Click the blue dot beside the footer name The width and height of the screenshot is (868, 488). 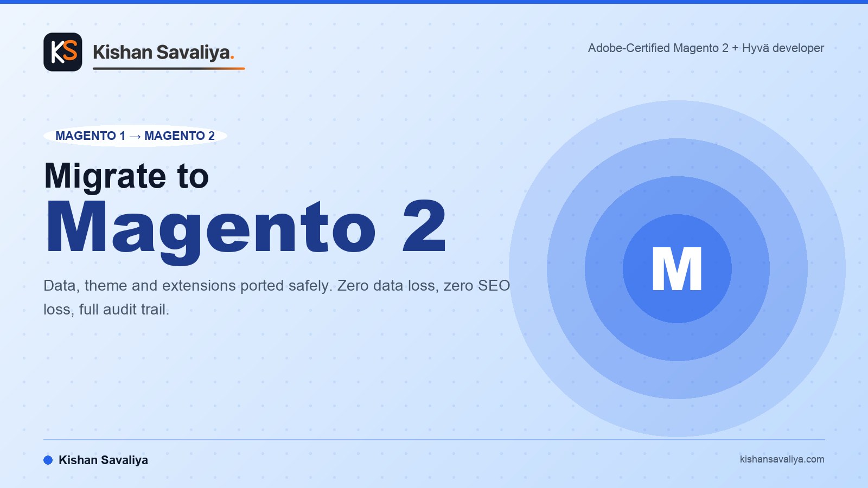[x=48, y=460]
